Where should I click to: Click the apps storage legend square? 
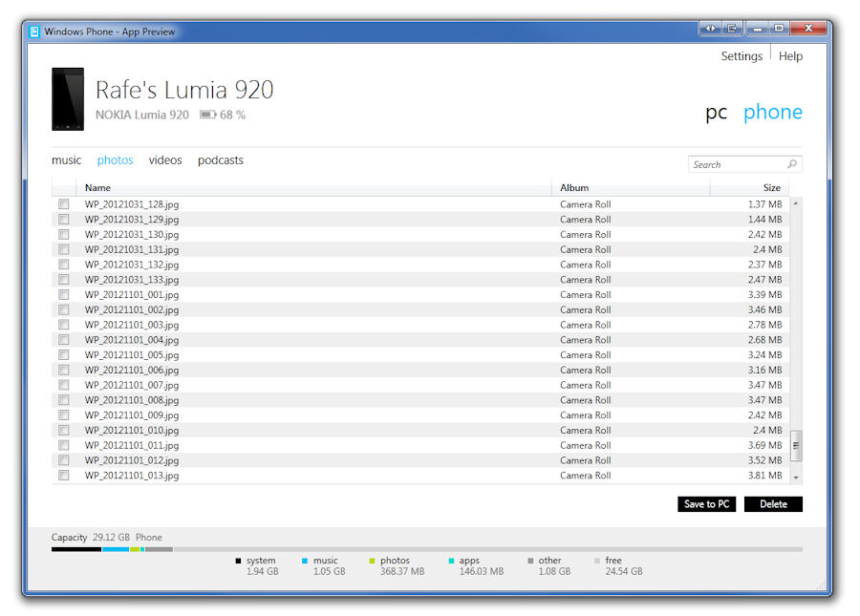point(451,561)
